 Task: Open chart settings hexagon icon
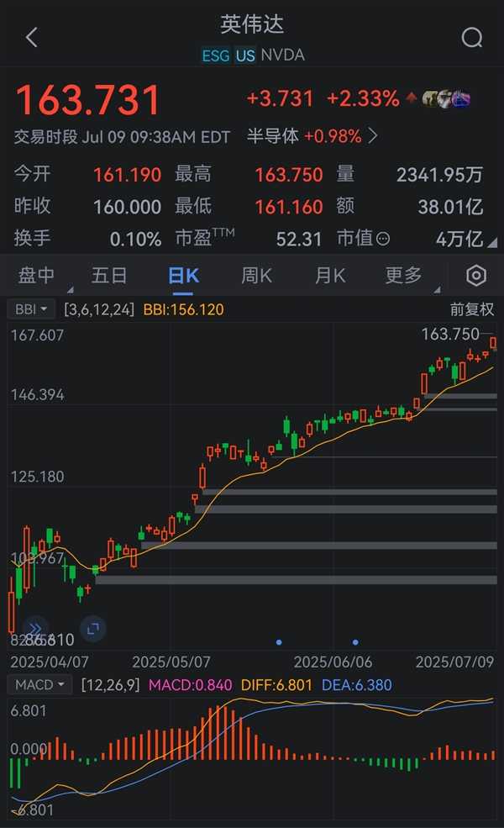click(476, 276)
